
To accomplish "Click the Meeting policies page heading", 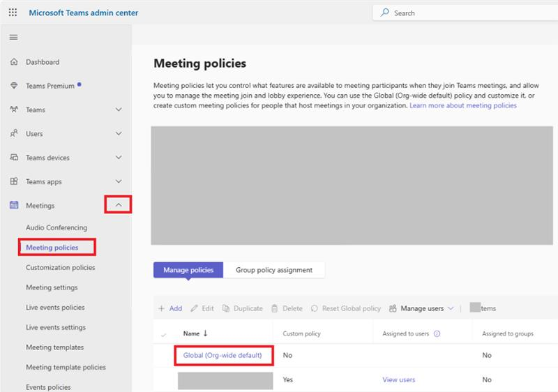I will point(199,63).
